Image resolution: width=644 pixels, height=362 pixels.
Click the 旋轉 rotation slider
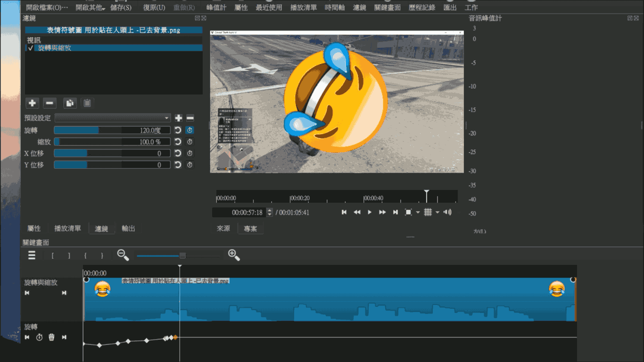(112, 130)
